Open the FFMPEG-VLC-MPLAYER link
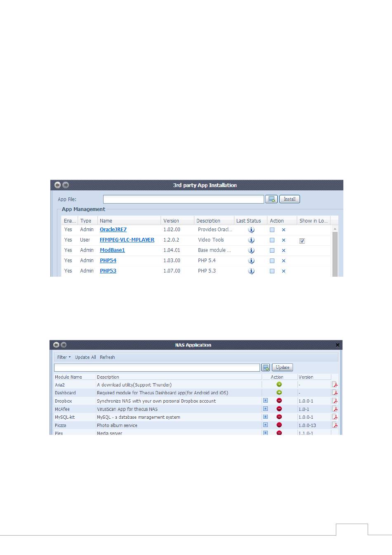This screenshot has height=555, width=392. (x=127, y=240)
